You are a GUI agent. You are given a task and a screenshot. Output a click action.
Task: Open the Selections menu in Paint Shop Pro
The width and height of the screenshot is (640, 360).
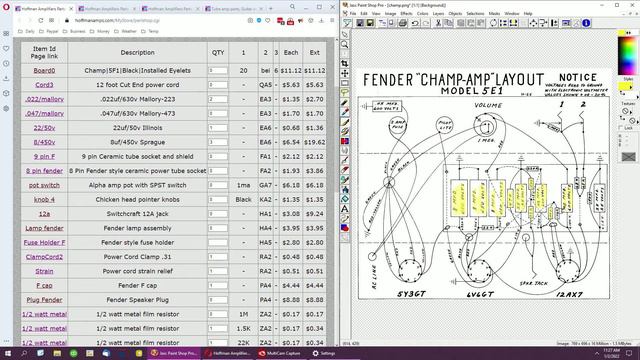pos(475,13)
